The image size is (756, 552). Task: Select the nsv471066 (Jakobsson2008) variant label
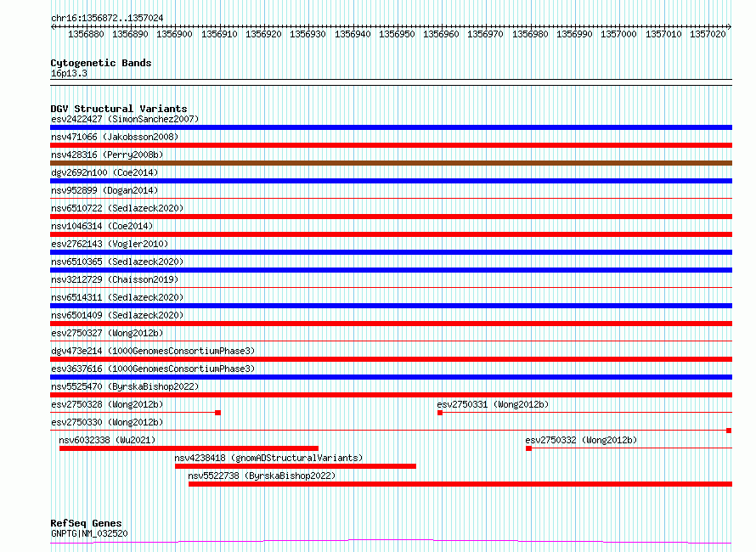[115, 137]
